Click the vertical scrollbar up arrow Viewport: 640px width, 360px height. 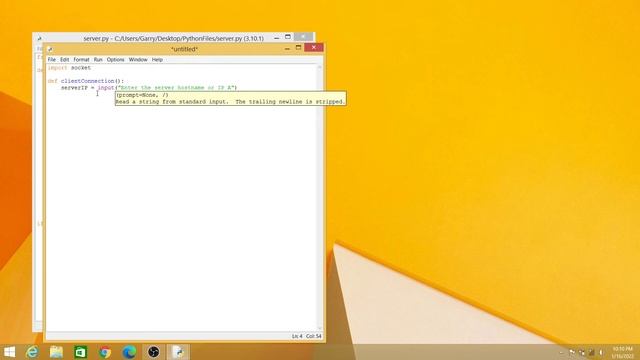(320, 67)
